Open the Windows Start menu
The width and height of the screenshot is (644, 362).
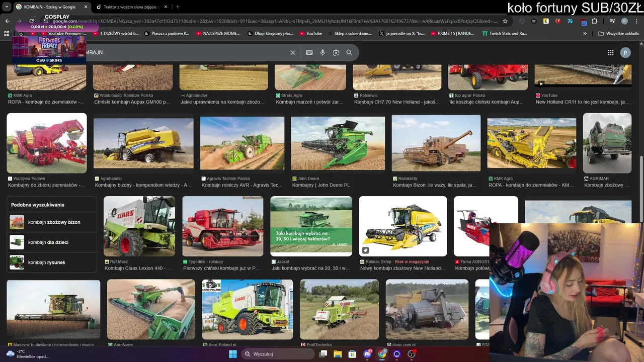pos(233,354)
